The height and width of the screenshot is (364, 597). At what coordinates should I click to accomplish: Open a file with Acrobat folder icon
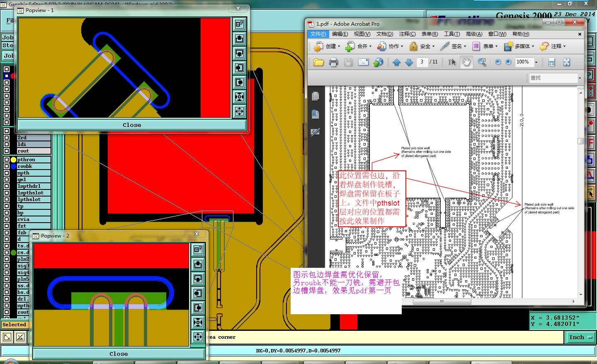click(318, 62)
